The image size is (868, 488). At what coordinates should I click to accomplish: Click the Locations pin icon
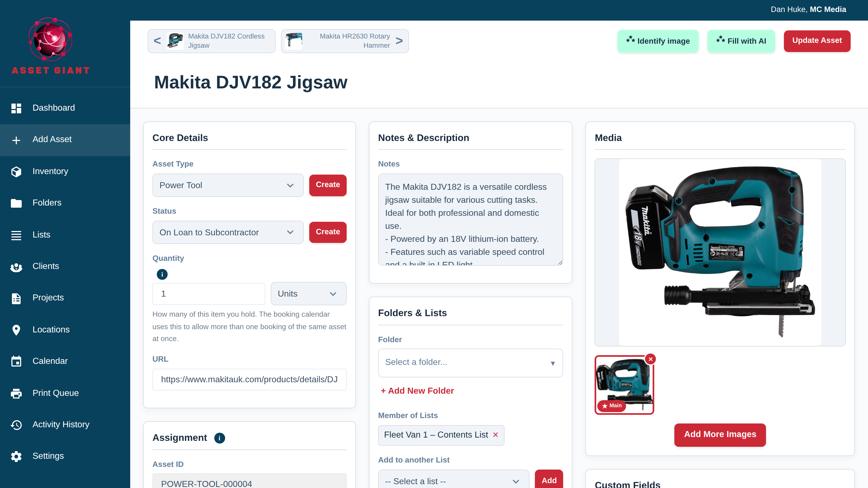click(x=16, y=330)
